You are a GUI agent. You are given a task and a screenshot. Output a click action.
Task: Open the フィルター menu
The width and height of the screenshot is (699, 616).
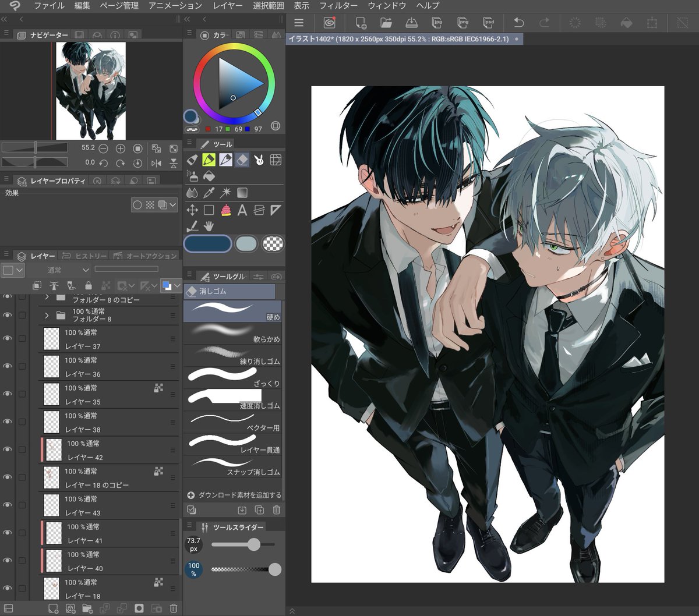(338, 6)
